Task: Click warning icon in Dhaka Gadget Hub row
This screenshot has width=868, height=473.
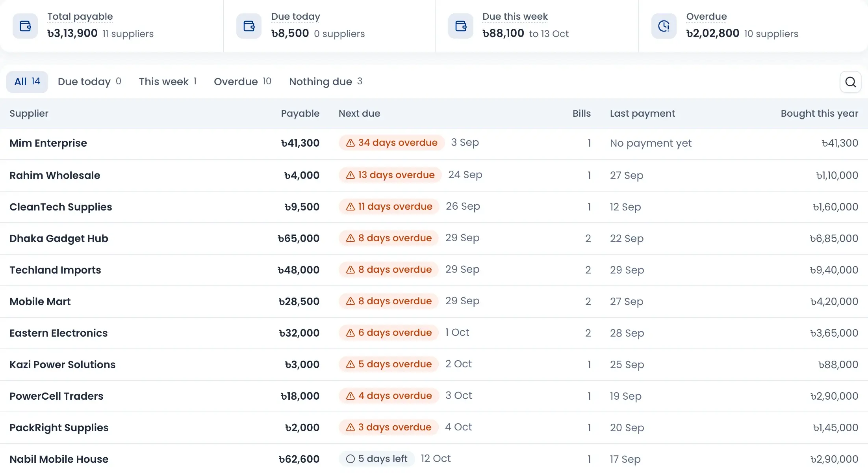Action: (351, 238)
